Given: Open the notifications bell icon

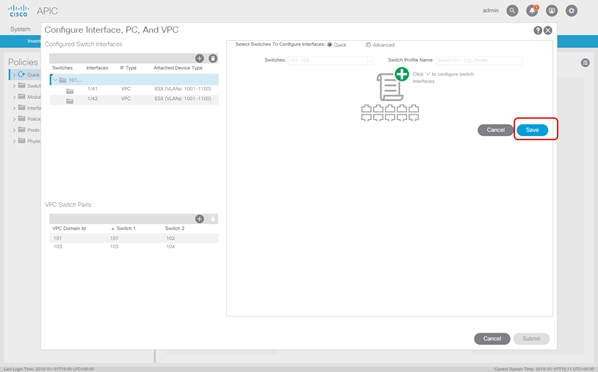Looking at the screenshot, I should pyautogui.click(x=532, y=11).
